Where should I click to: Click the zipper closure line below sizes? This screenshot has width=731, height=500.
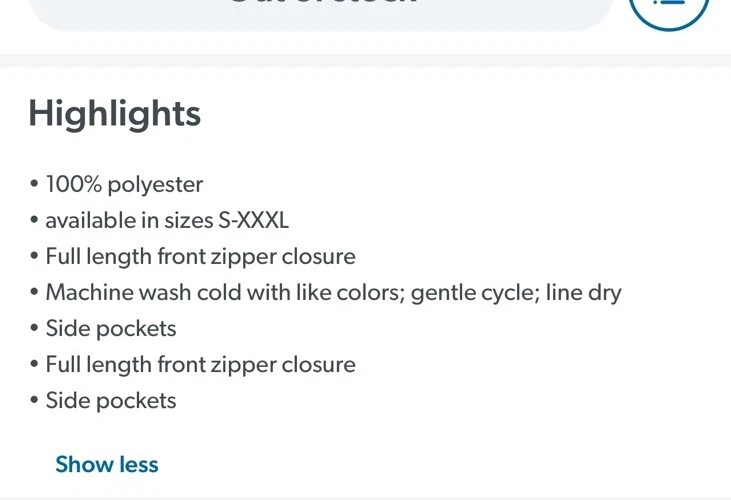[200, 257]
